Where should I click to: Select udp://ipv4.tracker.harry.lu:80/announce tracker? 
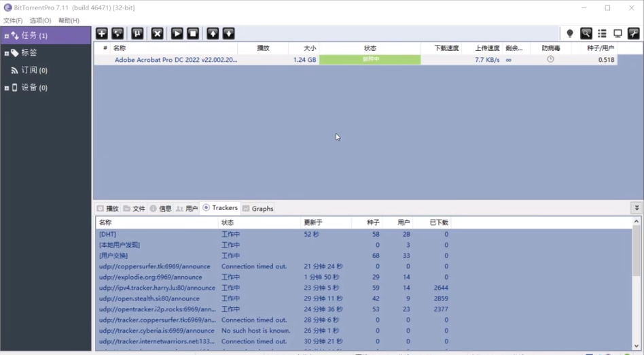click(x=363, y=288)
